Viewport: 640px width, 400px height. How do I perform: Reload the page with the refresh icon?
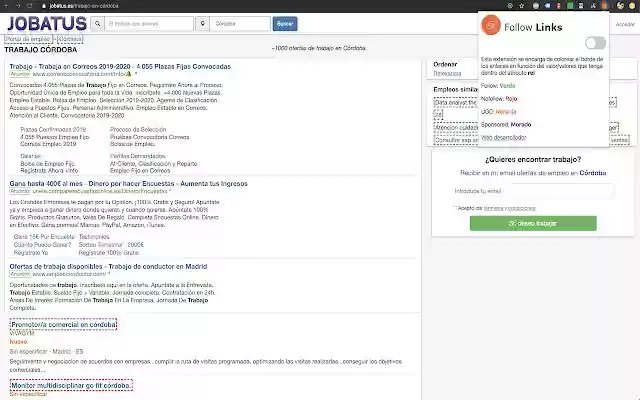click(x=29, y=6)
